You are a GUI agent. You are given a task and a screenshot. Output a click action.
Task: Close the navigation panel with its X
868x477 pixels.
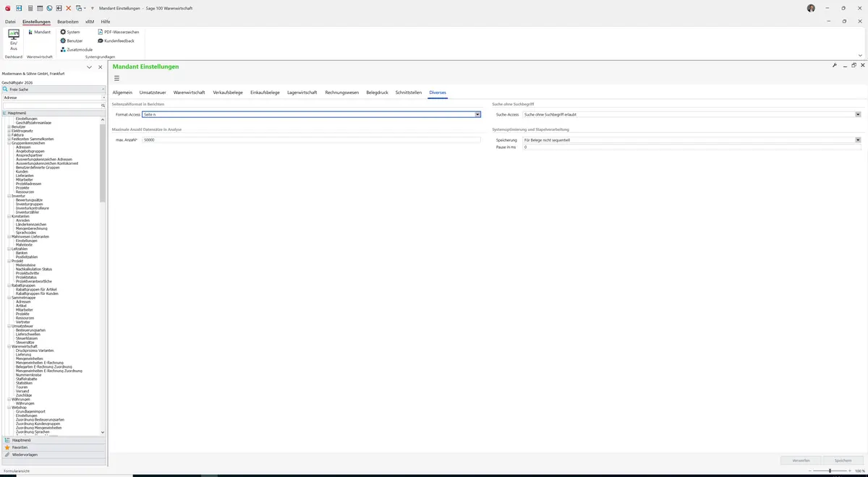tap(101, 67)
